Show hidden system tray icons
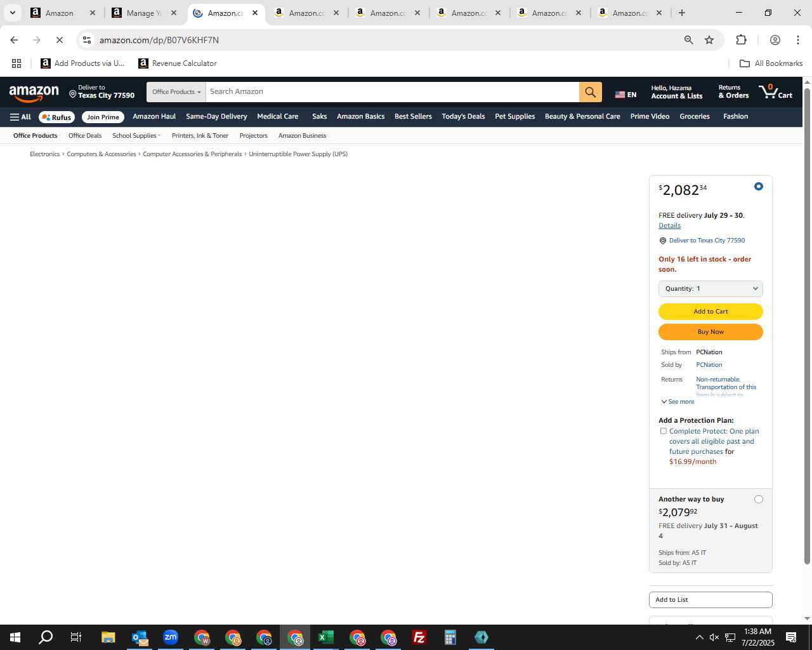Viewport: 812px width, 650px height. [x=699, y=637]
